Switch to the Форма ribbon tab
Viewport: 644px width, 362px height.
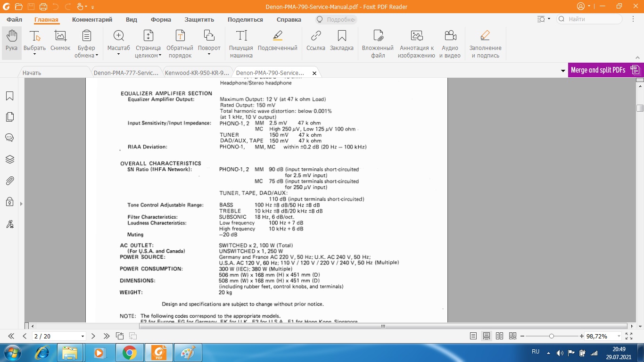pyautogui.click(x=161, y=20)
